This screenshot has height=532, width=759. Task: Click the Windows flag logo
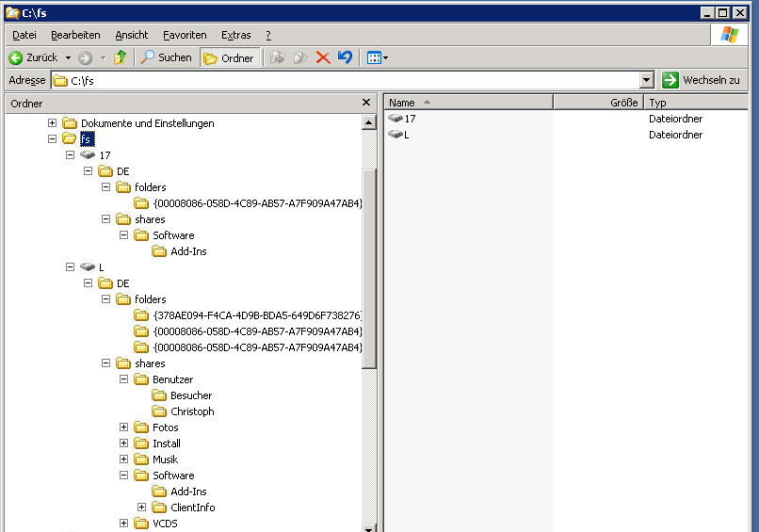click(x=730, y=35)
